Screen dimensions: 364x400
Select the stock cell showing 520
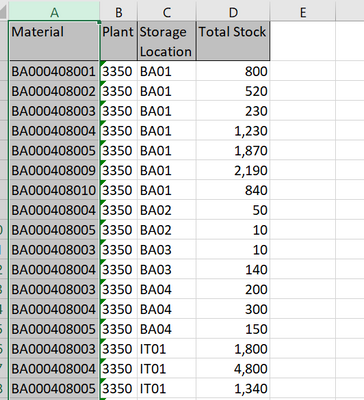point(233,91)
